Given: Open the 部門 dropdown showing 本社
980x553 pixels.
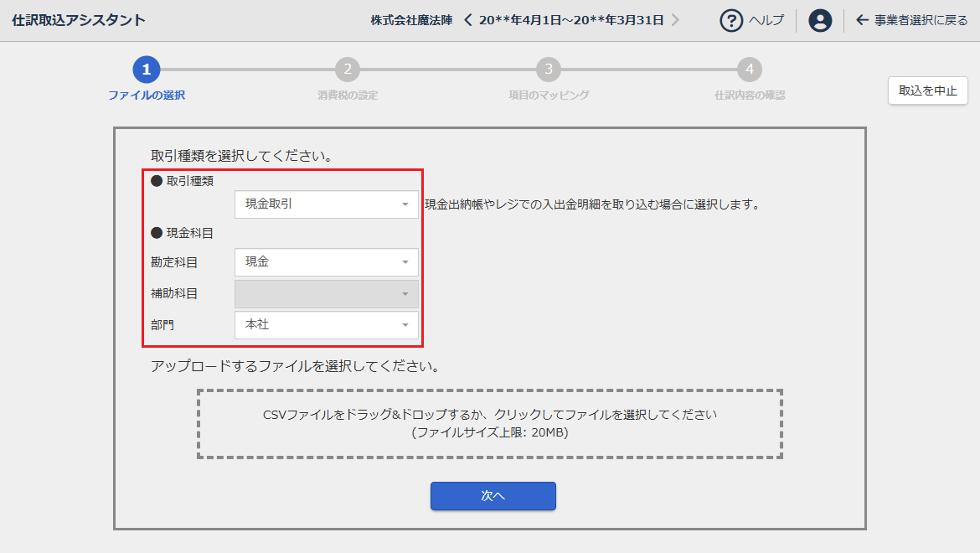Looking at the screenshot, I should [327, 325].
